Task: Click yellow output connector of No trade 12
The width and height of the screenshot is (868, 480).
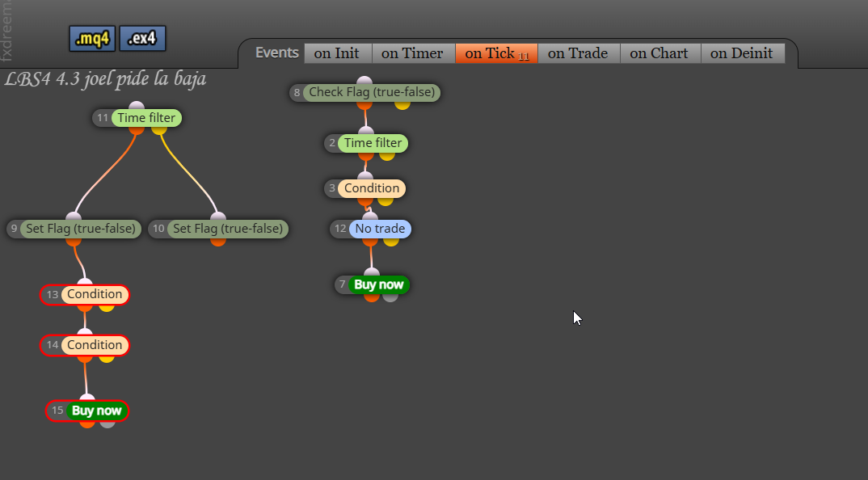Action: pos(391,242)
